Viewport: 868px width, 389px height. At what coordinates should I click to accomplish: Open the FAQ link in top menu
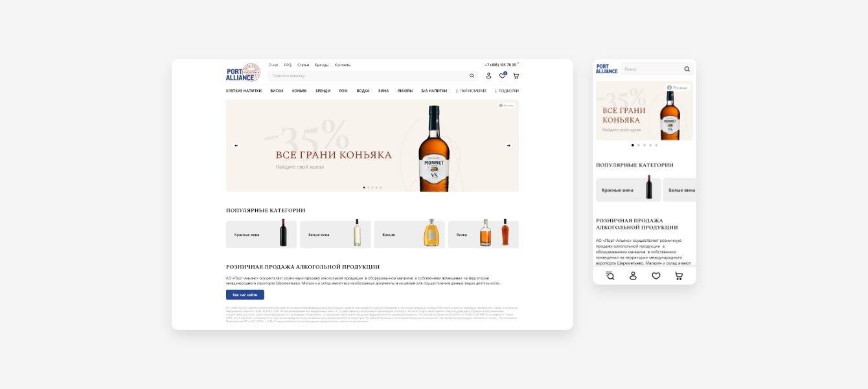[x=288, y=65]
